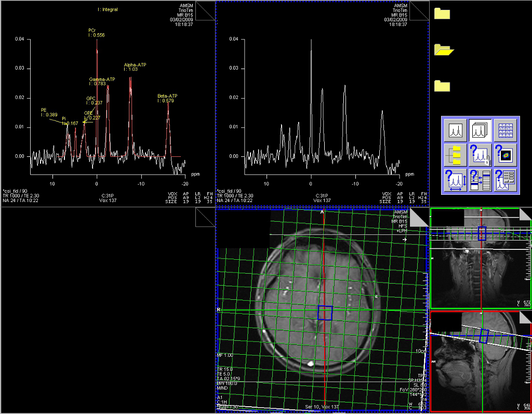This screenshot has height=414, width=532.
Task: Click the dog-ear corner of the sagittal localizer
Action: coord(525,317)
